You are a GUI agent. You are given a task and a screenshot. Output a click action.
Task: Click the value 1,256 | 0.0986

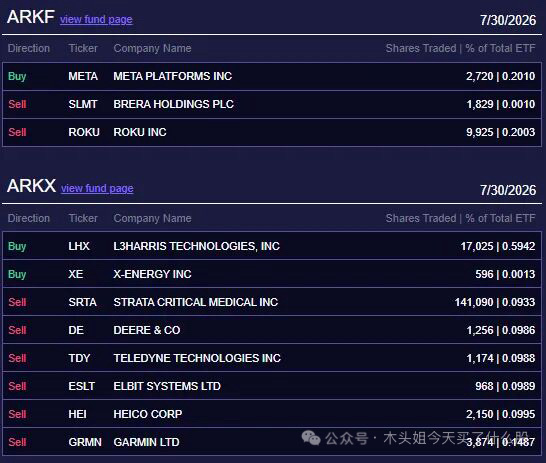501,330
